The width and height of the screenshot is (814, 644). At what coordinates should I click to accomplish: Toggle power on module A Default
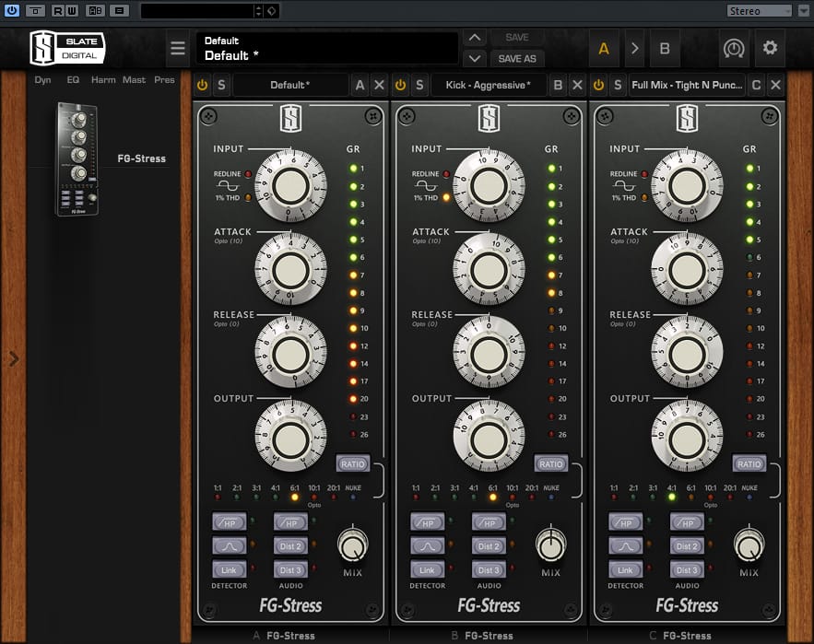(x=203, y=85)
